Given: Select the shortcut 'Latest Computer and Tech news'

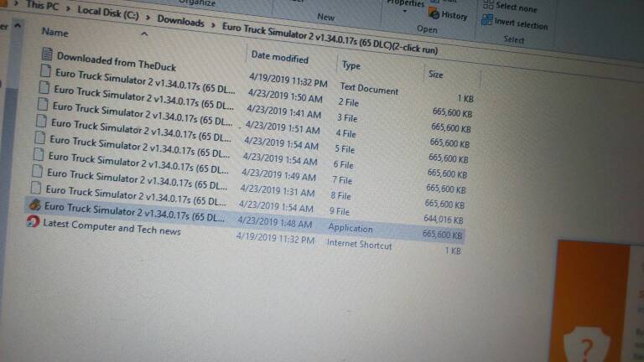Looking at the screenshot, I should click(x=112, y=227).
